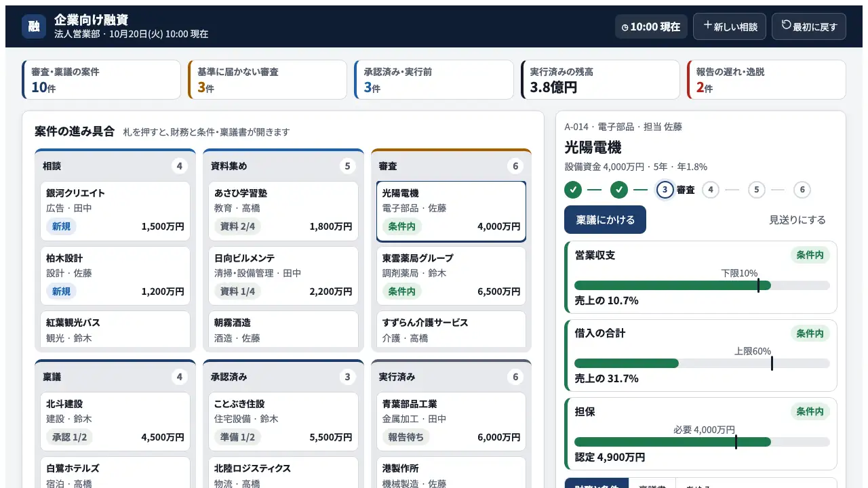868x488 pixels.
Task: Select the second checkmark step circle
Action: click(619, 190)
